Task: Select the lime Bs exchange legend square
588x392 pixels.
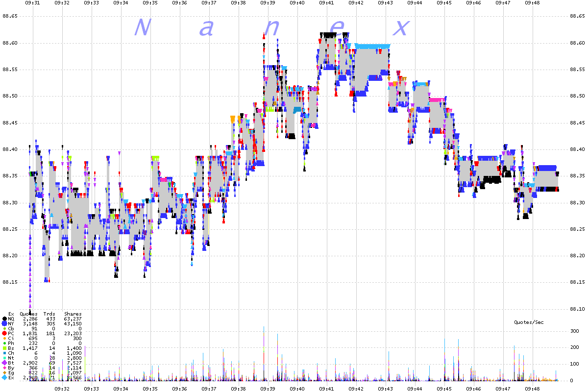Action: coord(5,348)
